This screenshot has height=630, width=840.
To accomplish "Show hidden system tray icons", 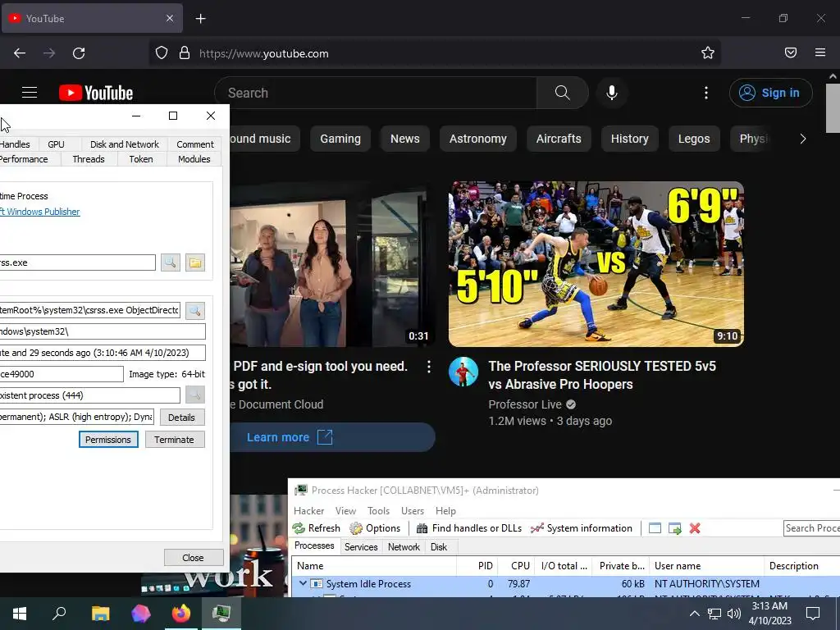I will tap(694, 614).
